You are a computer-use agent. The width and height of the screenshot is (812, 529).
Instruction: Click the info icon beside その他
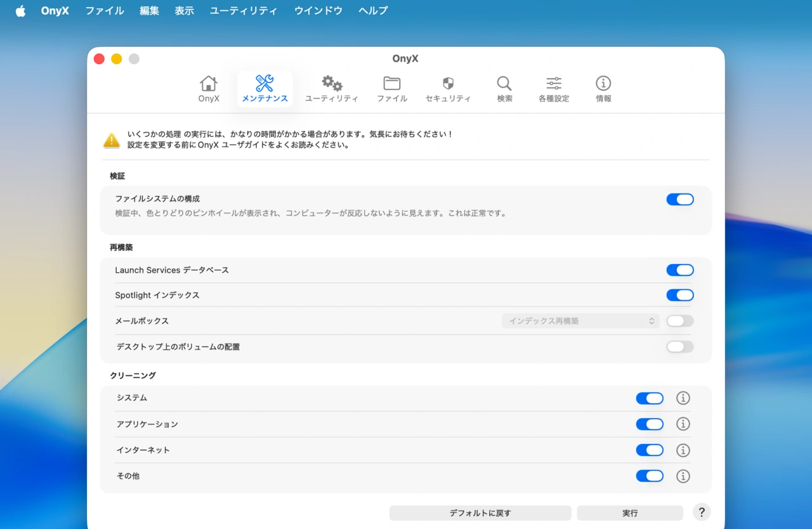(x=683, y=476)
